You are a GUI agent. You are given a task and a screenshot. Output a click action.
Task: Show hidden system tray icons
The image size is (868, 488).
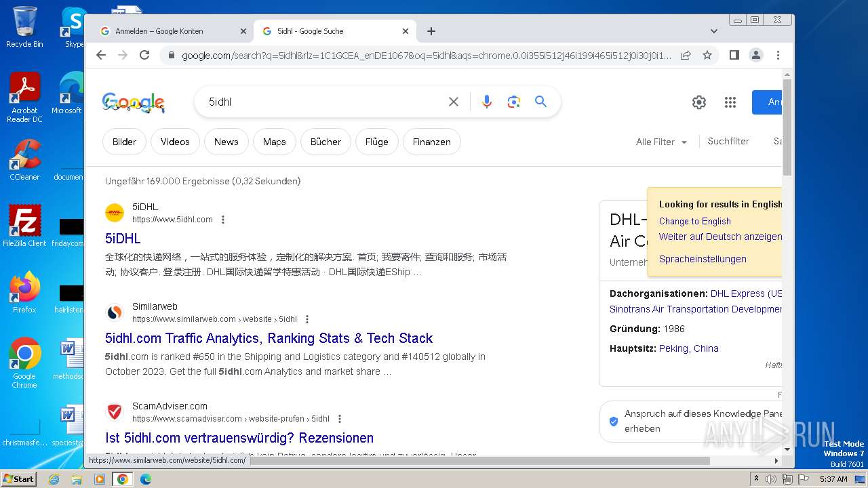pos(756,479)
